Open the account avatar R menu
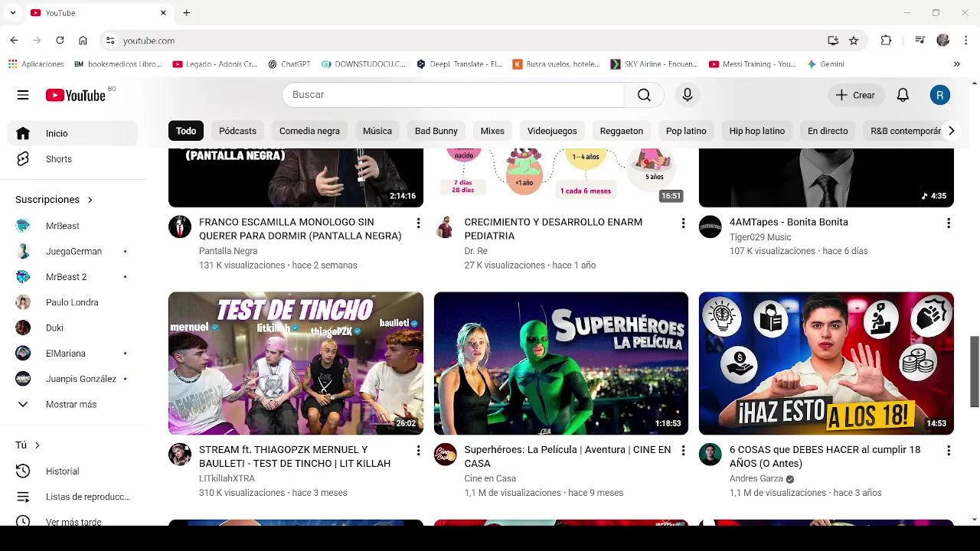 tap(940, 95)
